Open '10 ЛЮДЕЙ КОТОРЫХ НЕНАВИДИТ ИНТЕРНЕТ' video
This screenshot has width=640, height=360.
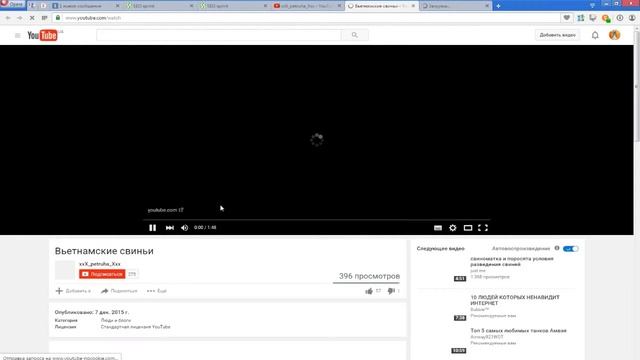[515, 300]
